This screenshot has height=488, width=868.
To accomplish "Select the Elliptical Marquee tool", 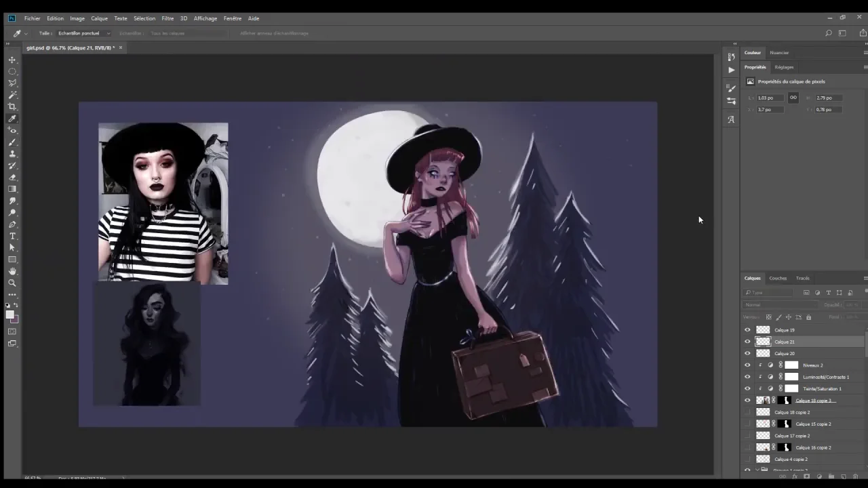I will tap(12, 71).
